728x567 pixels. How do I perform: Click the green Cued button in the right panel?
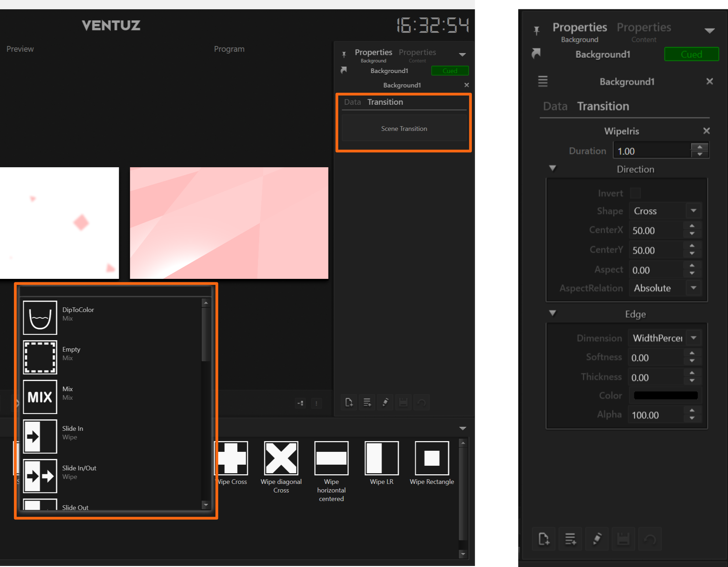691,54
